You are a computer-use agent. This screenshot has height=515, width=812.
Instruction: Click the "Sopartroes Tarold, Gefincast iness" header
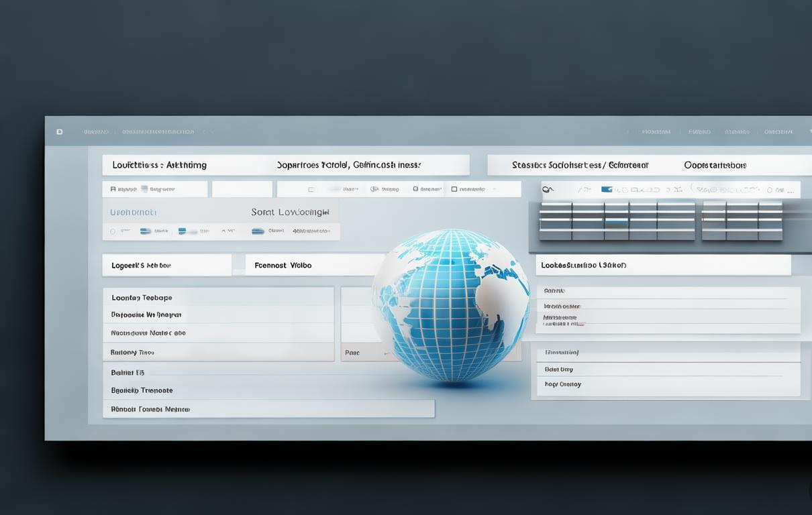(349, 165)
